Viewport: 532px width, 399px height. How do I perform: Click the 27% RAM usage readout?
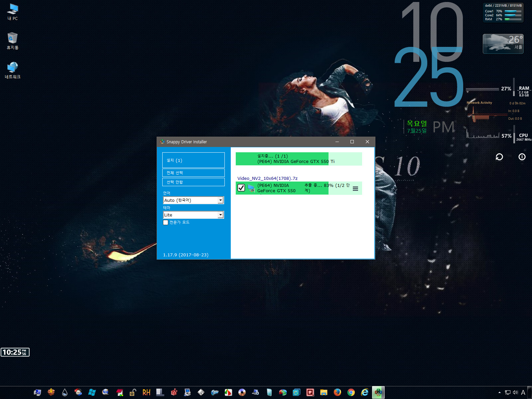(506, 89)
